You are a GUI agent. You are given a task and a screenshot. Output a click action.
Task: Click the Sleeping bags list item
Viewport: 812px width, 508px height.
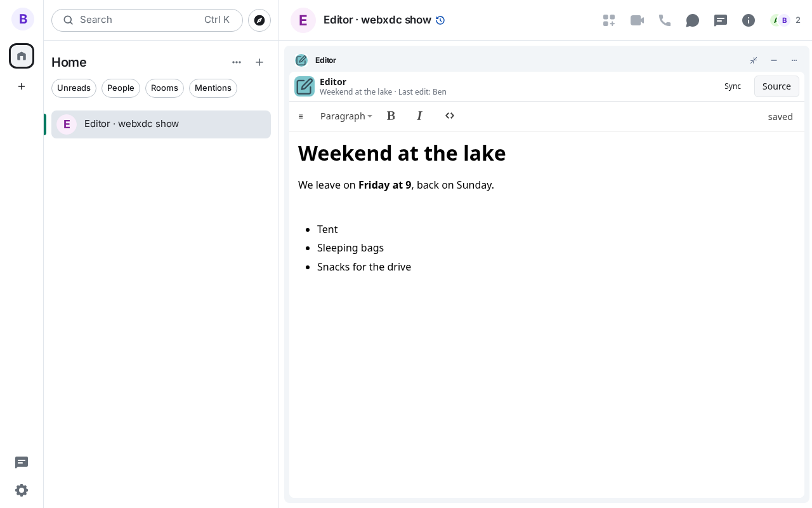click(x=350, y=248)
